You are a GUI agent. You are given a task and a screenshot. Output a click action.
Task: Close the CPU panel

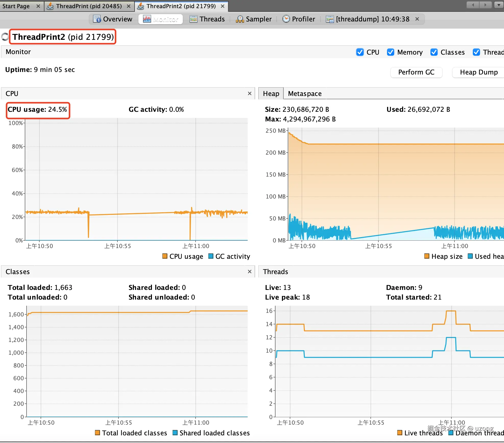249,93
